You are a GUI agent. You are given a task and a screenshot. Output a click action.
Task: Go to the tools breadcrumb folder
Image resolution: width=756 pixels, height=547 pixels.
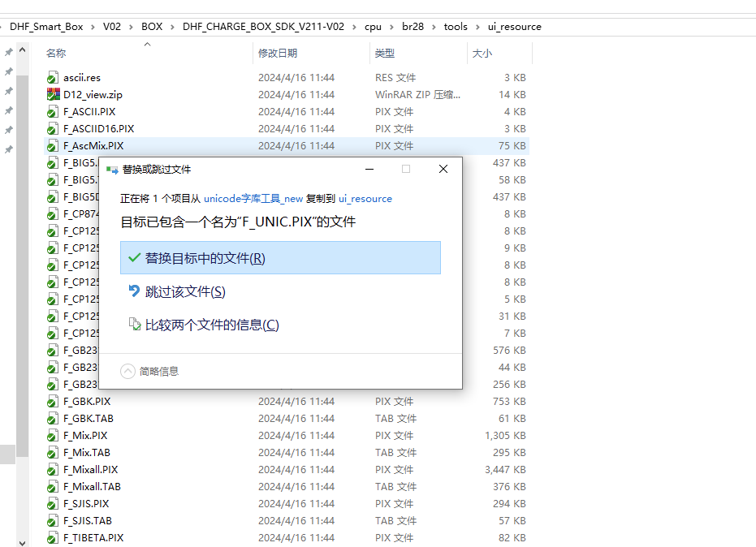(456, 27)
